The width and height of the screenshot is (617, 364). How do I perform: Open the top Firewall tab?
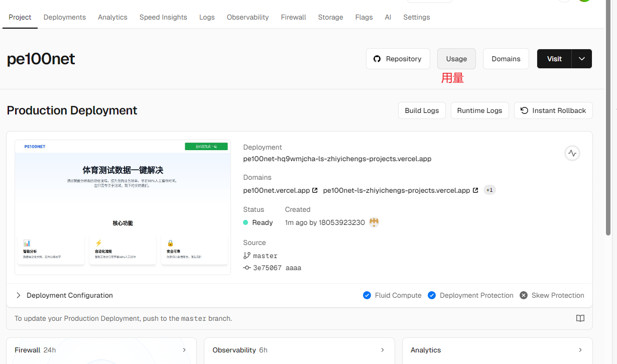293,17
